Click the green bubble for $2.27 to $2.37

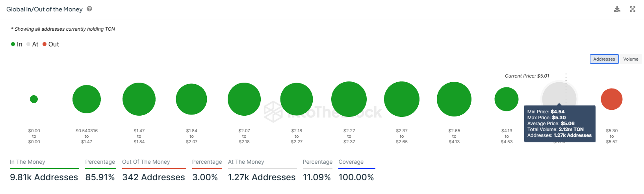[x=349, y=99]
